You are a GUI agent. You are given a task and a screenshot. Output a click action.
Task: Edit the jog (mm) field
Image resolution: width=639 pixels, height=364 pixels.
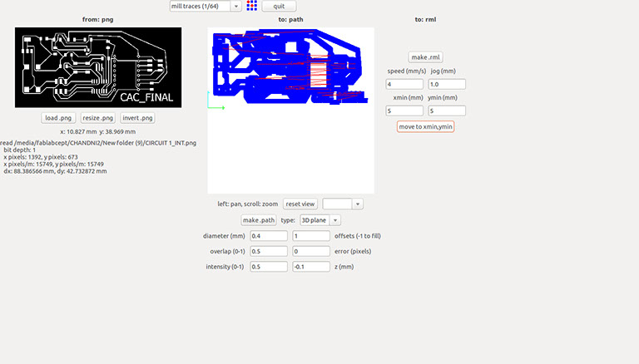pos(447,84)
